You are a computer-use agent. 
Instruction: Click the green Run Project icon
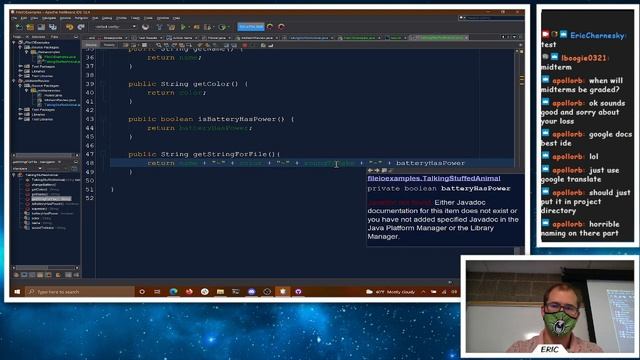click(x=183, y=27)
